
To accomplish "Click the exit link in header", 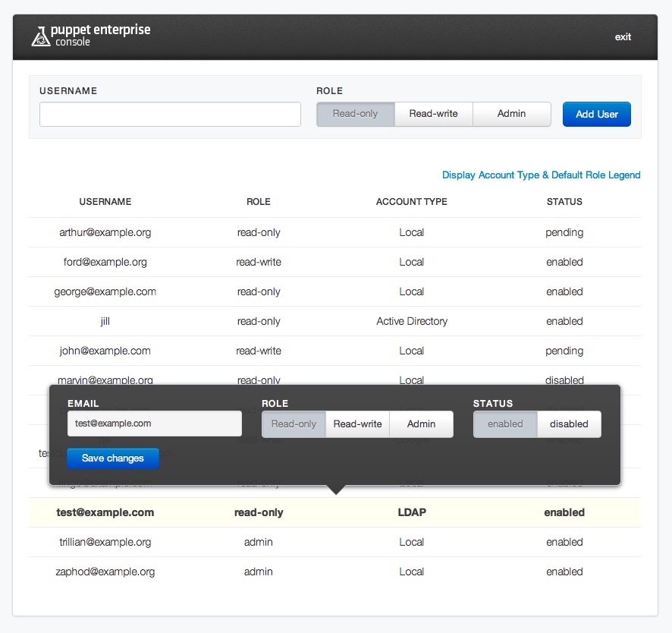I will (x=623, y=37).
